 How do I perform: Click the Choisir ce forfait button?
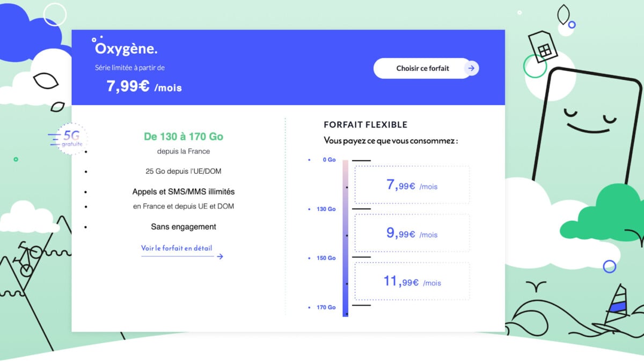click(422, 68)
